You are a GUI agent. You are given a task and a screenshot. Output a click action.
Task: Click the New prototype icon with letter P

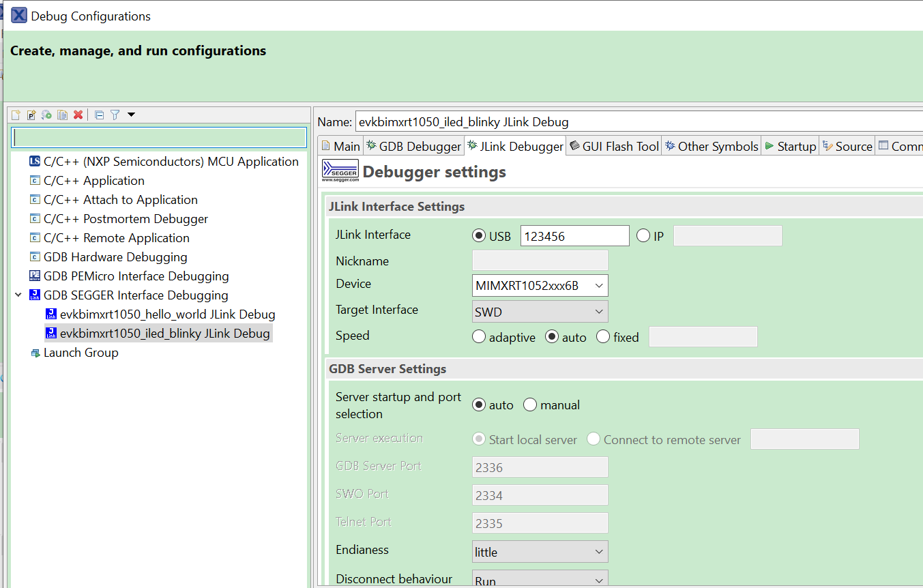(31, 115)
